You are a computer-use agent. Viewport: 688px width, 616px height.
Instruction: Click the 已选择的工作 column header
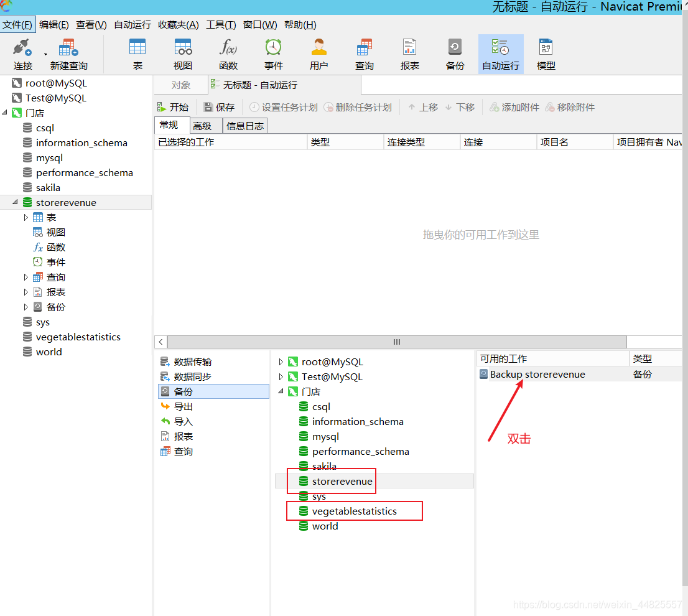coord(231,142)
